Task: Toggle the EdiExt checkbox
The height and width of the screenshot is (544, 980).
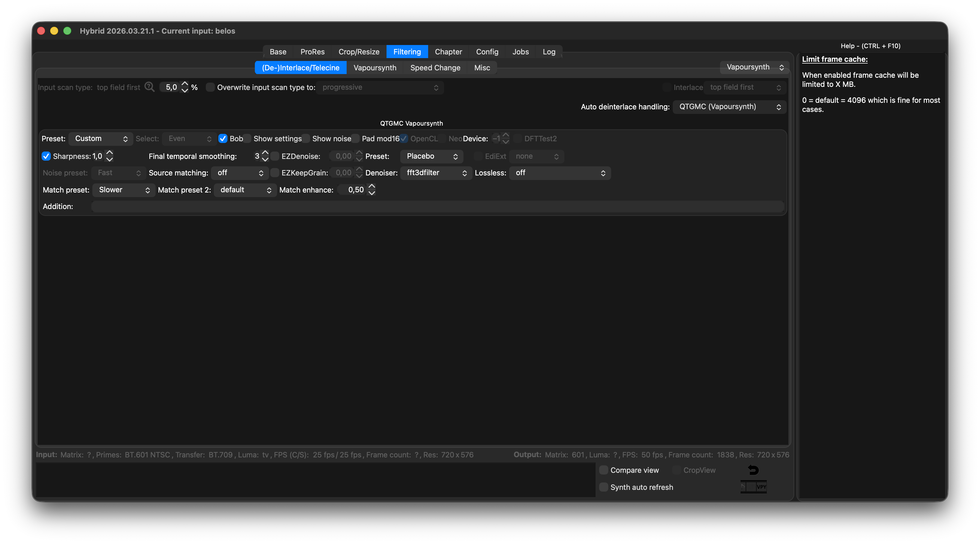Action: pyautogui.click(x=478, y=156)
